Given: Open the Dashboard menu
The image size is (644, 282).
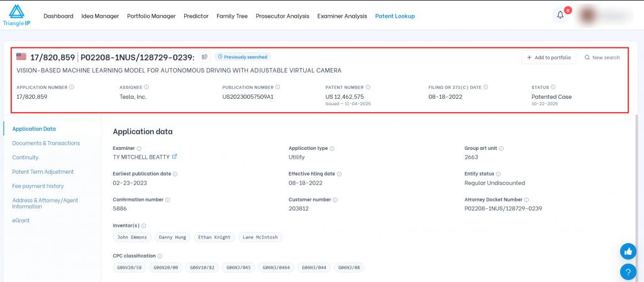Looking at the screenshot, I should pyautogui.click(x=58, y=16).
